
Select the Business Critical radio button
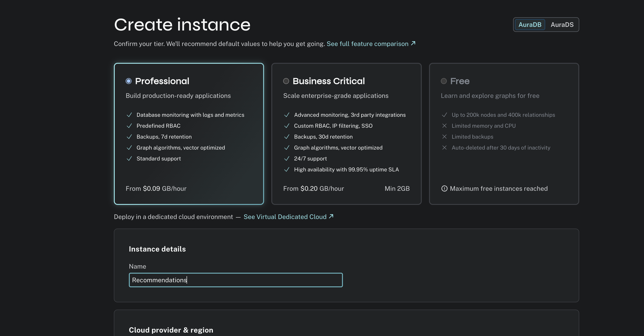pyautogui.click(x=286, y=81)
